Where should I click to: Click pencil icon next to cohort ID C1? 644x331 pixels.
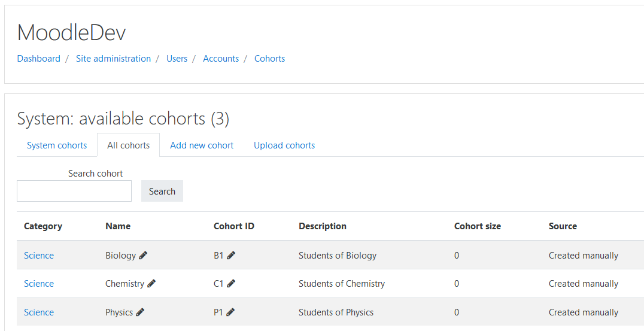point(231,284)
